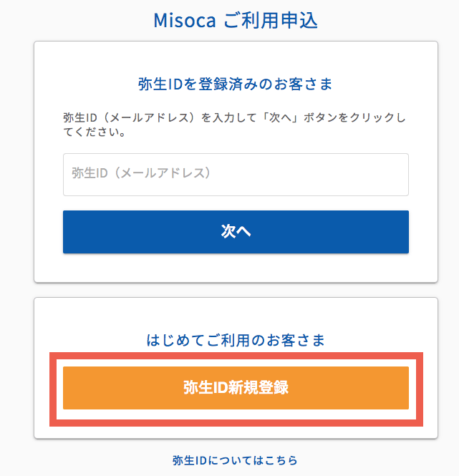Click the はじめてご利用のお客さま heading
This screenshot has width=459, height=476.
click(236, 339)
